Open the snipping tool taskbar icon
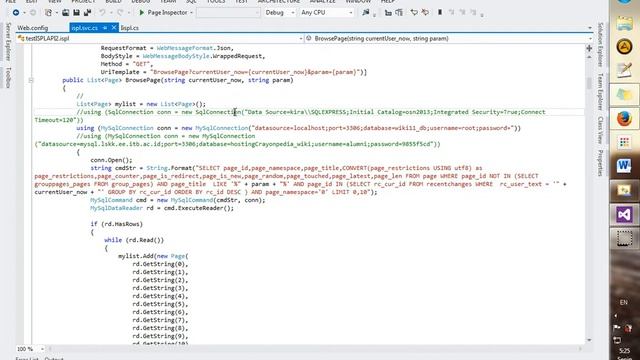The height and width of the screenshot is (360, 640). [x=624, y=238]
